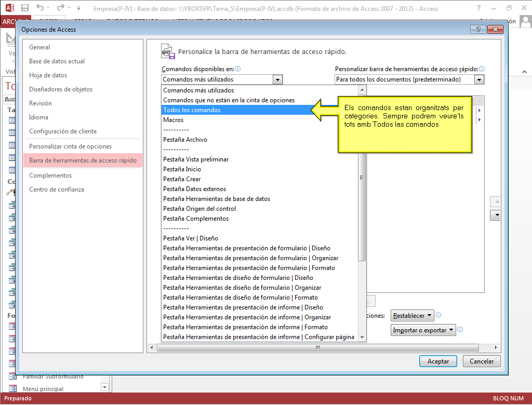Image resolution: width=532 pixels, height=405 pixels.
Task: Select Idioma category
Action: pyautogui.click(x=83, y=117)
